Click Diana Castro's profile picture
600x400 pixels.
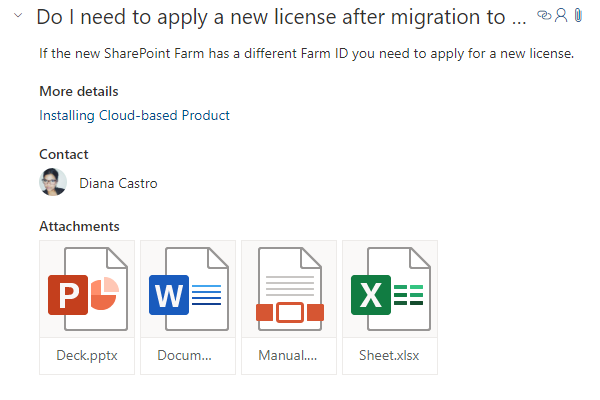tap(53, 182)
